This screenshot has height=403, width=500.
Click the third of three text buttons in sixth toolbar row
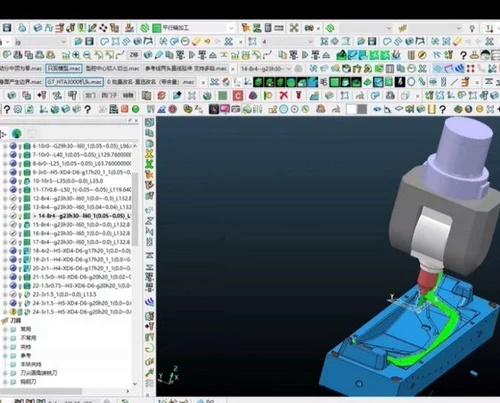[x=128, y=96]
